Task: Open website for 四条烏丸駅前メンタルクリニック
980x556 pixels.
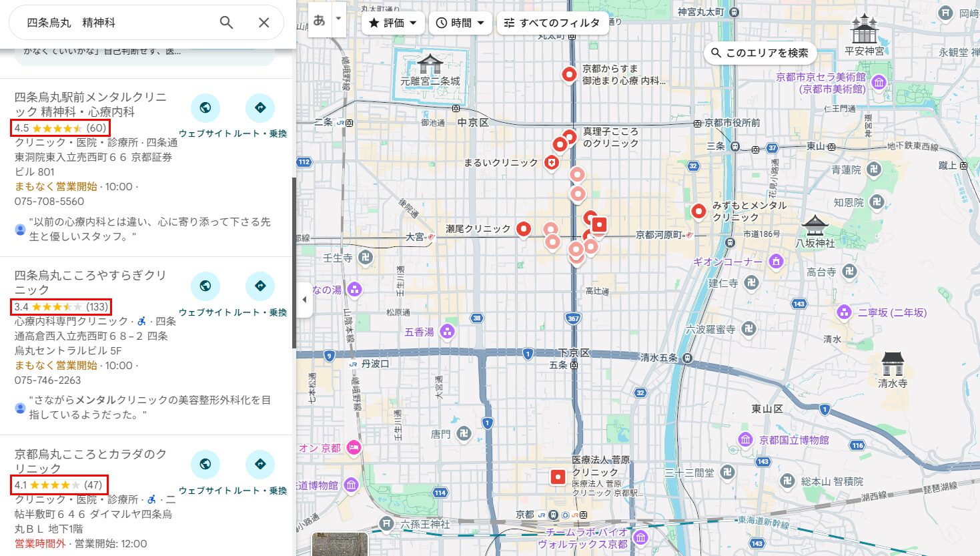Action: pyautogui.click(x=205, y=108)
